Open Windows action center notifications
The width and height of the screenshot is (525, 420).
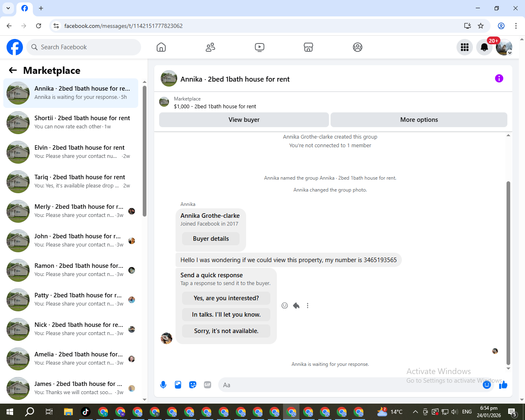click(x=512, y=412)
